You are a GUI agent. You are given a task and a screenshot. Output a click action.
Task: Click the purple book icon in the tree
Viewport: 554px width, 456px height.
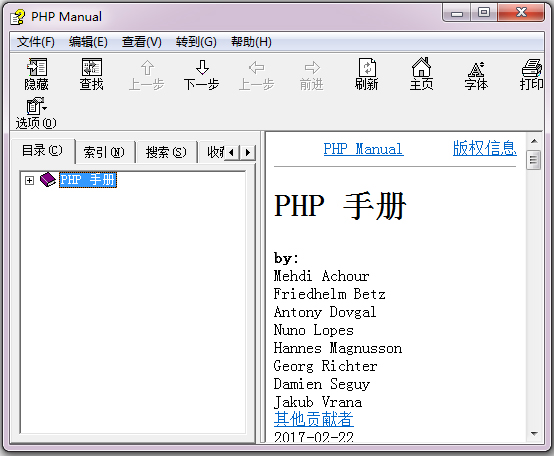(48, 180)
